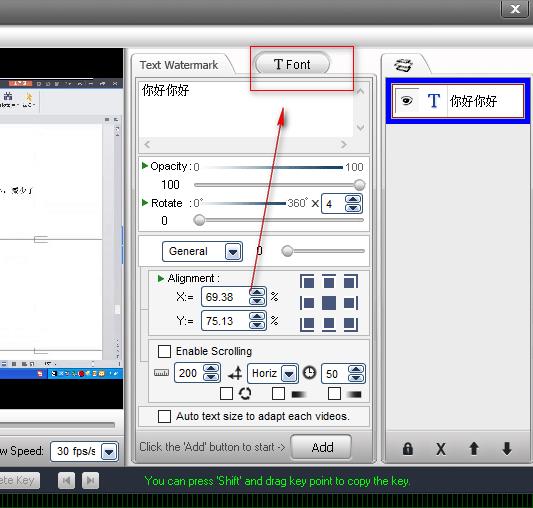Close the watermark dialog window
Screen dimensions: 533x508
pos(515,9)
